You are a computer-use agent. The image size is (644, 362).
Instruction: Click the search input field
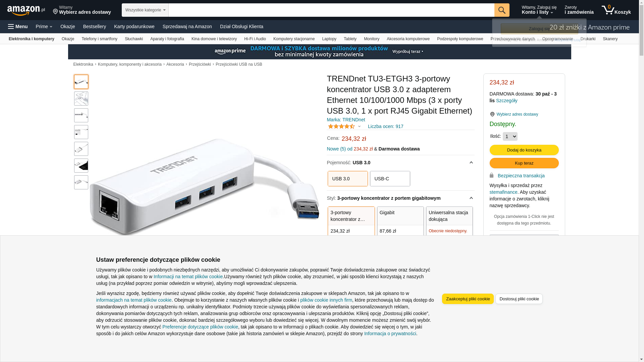pyautogui.click(x=331, y=10)
